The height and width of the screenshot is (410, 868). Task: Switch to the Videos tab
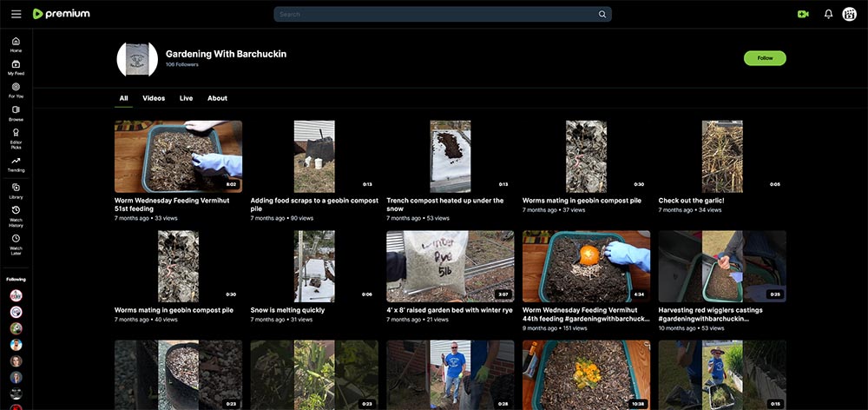coord(154,98)
